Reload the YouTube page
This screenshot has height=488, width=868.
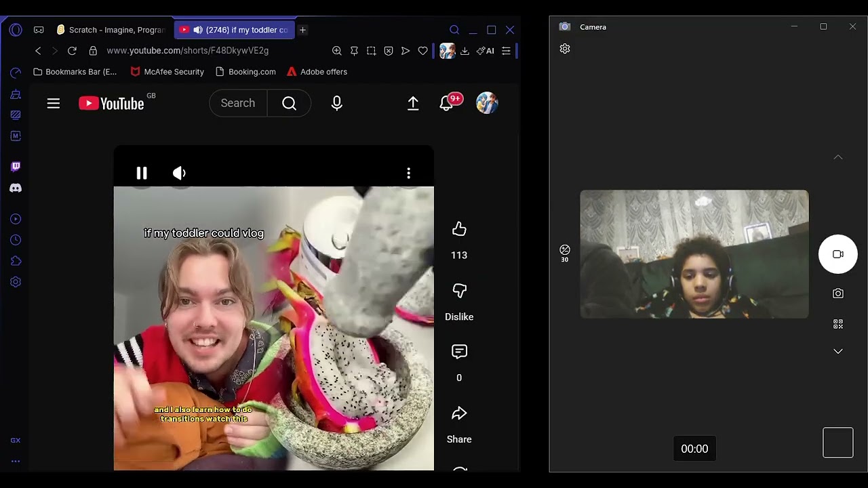72,51
